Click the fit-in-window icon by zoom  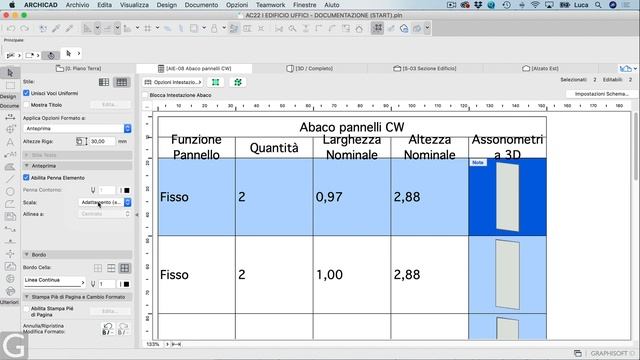(x=176, y=344)
